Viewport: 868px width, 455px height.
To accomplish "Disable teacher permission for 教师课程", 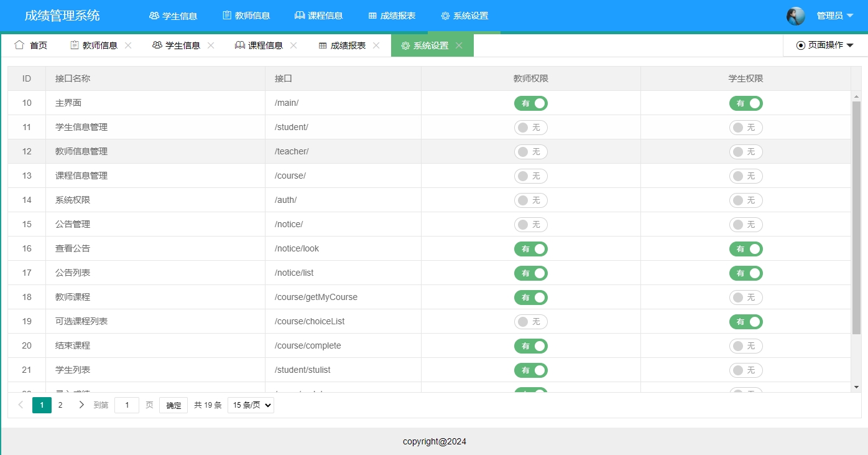I will (531, 298).
